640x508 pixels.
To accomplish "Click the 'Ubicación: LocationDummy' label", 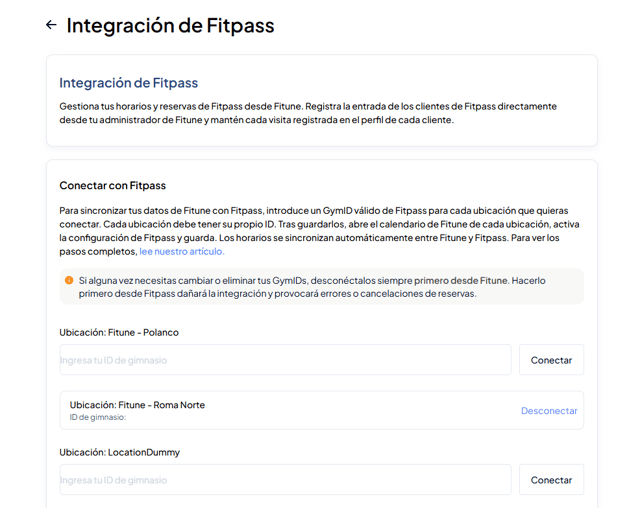I will point(120,453).
